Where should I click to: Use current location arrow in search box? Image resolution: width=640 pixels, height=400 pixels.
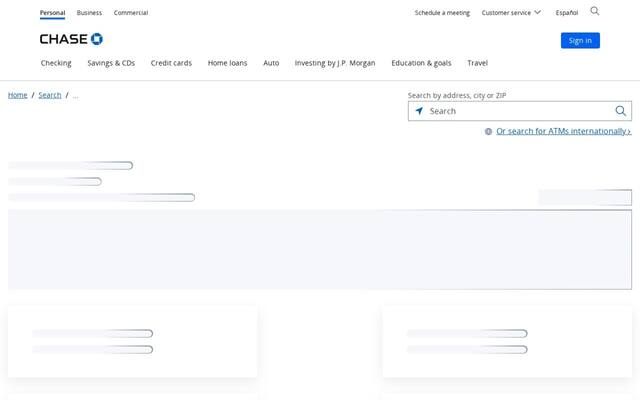(419, 111)
